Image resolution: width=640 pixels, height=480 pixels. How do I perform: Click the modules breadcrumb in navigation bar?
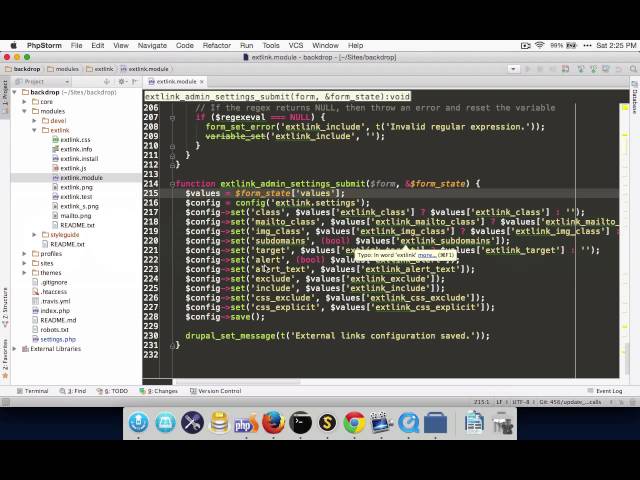click(x=63, y=69)
